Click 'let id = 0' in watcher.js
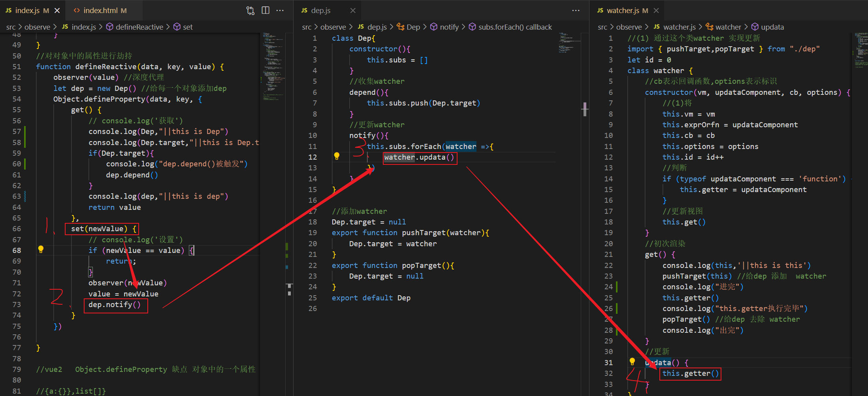868x396 pixels. 649,60
